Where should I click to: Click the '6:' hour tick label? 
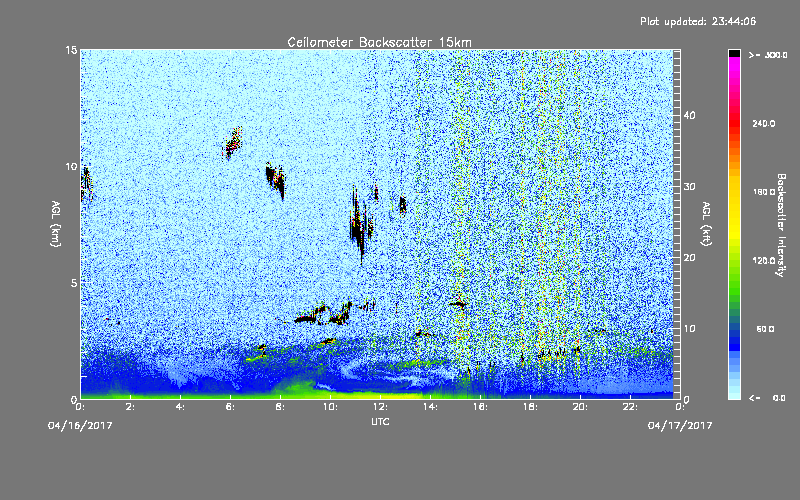click(231, 407)
